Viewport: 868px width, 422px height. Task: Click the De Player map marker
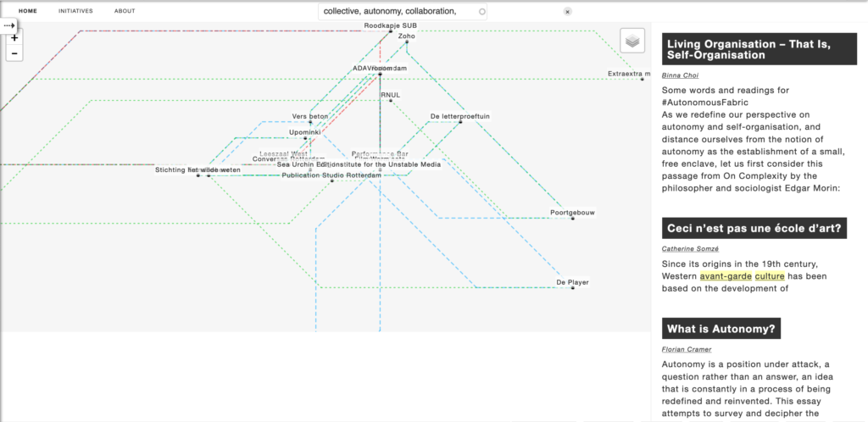coord(572,287)
